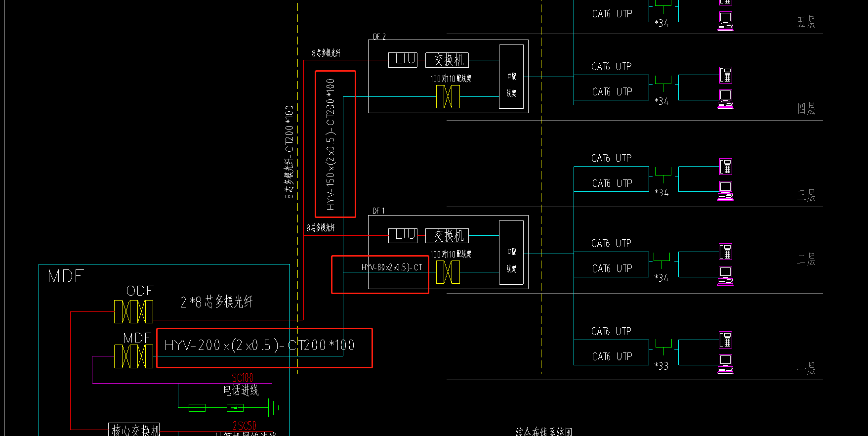The height and width of the screenshot is (436, 868).
Task: Select the MDF distribution frame symbol in the MDF room
Action: pos(133,356)
